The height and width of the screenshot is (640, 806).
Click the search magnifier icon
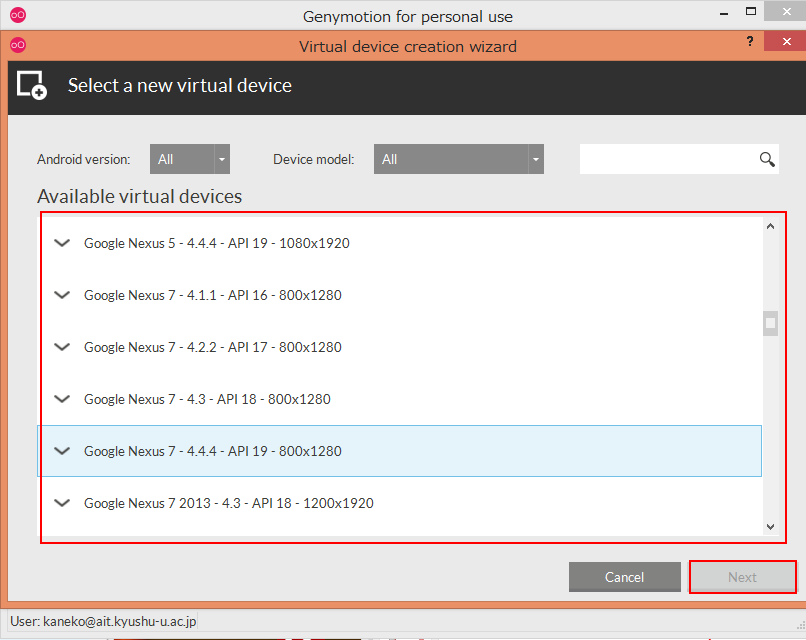tap(767, 159)
